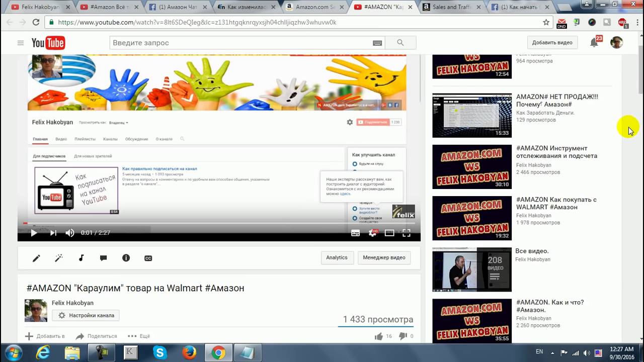644x362 pixels.
Task: Switch to the Amazon.com tab
Action: pyautogui.click(x=314, y=7)
